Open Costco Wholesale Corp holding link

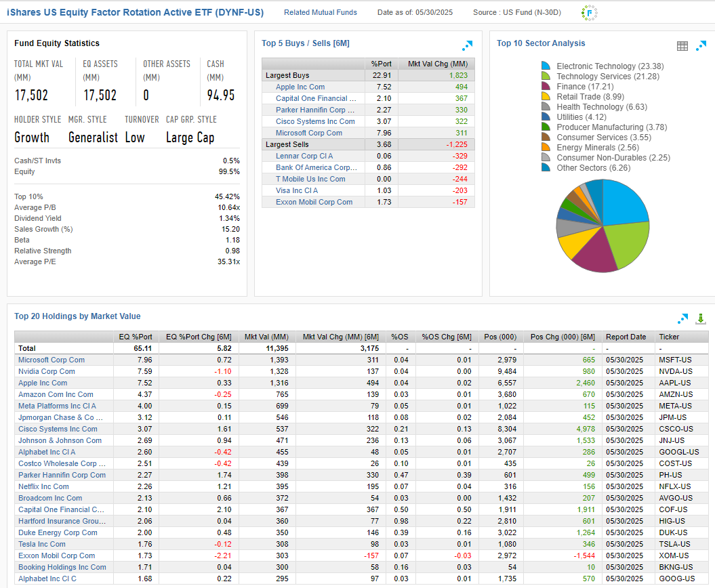62,463
